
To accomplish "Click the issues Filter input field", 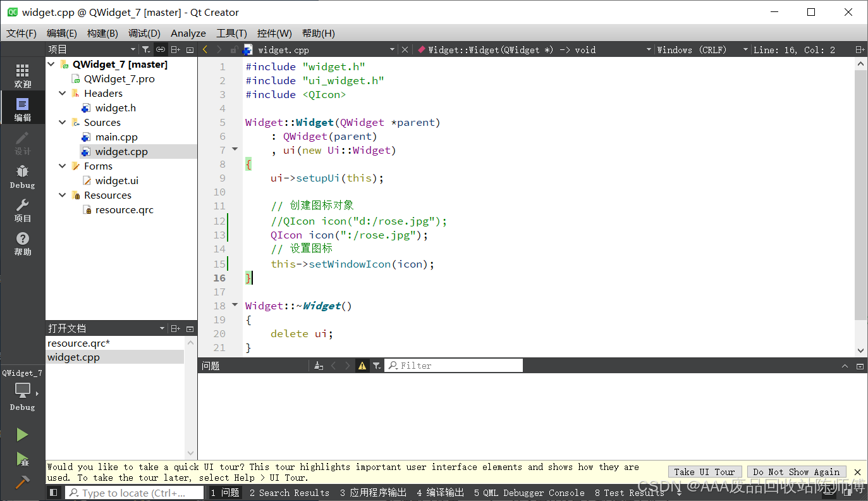I will point(454,366).
